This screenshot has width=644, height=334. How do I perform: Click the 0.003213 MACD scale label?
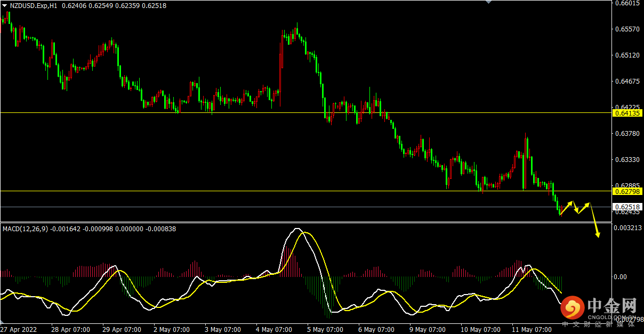coord(627,228)
